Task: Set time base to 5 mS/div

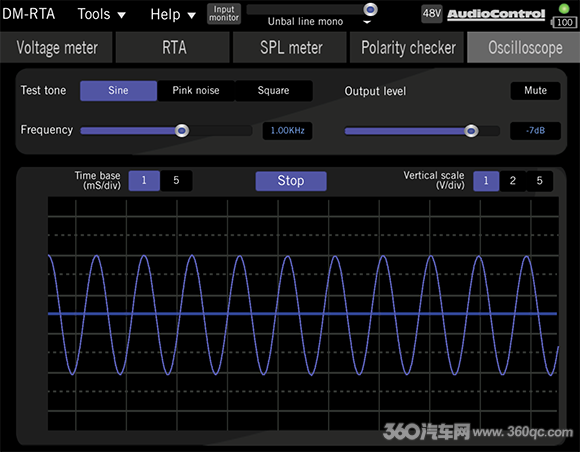Action: 176,181
